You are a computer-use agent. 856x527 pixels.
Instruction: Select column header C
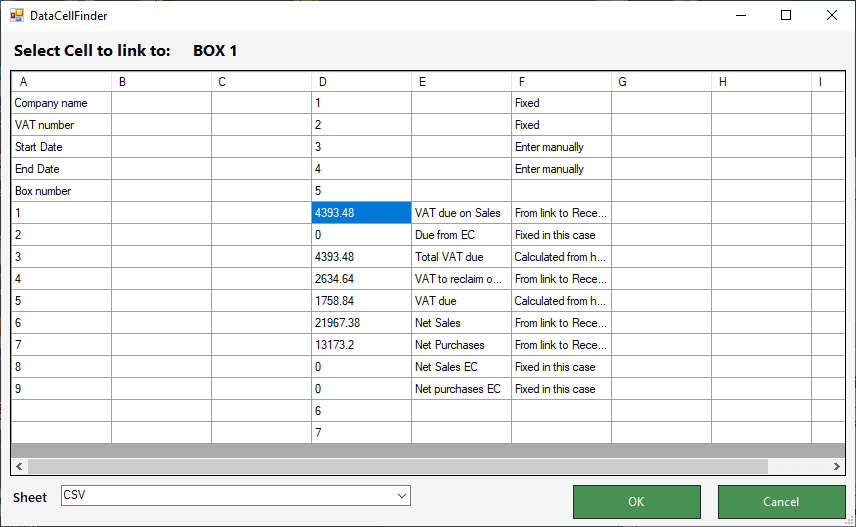261,82
